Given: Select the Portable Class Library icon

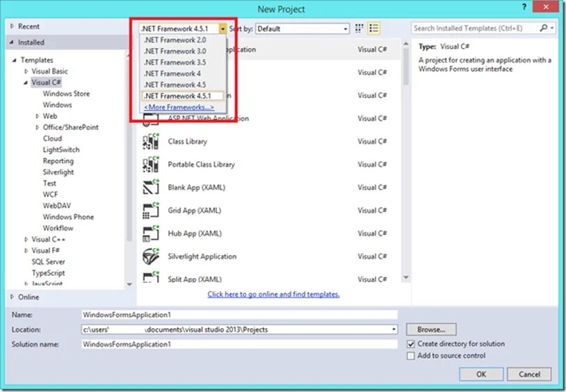Looking at the screenshot, I should point(150,164).
